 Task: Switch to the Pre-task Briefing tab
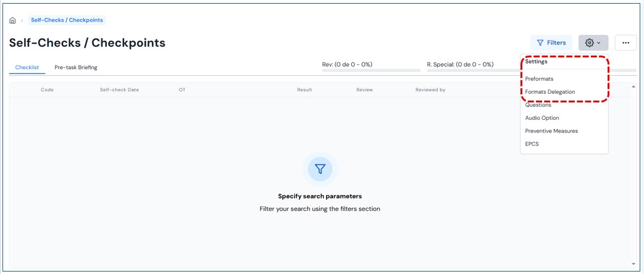(76, 67)
